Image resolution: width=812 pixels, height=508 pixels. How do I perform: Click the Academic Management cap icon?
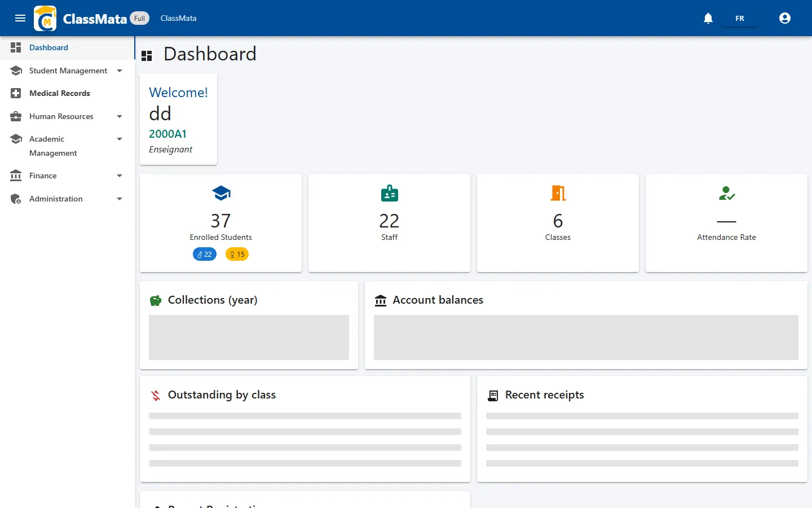tap(16, 139)
